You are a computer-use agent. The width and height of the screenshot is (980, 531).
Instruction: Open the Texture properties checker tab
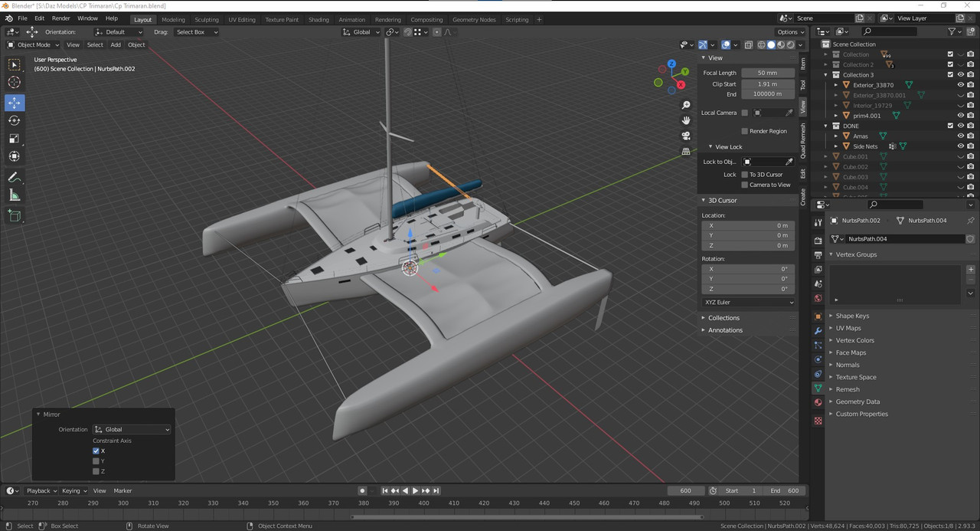pos(818,421)
